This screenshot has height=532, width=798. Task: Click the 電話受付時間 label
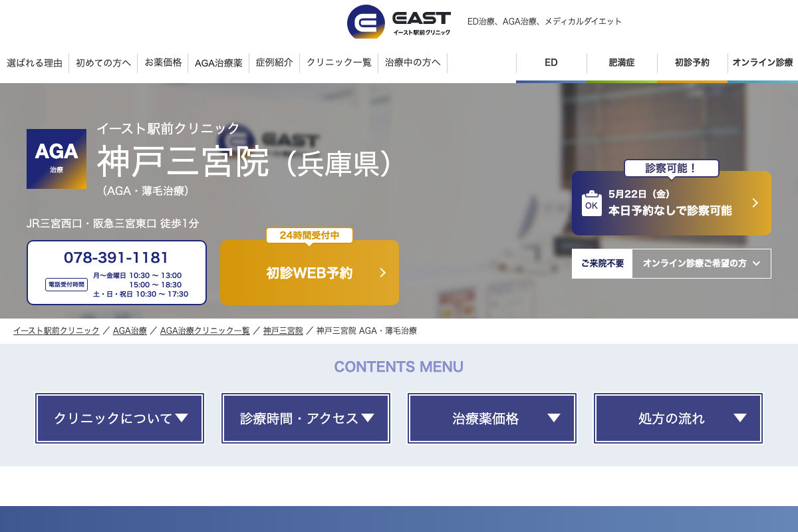(66, 285)
